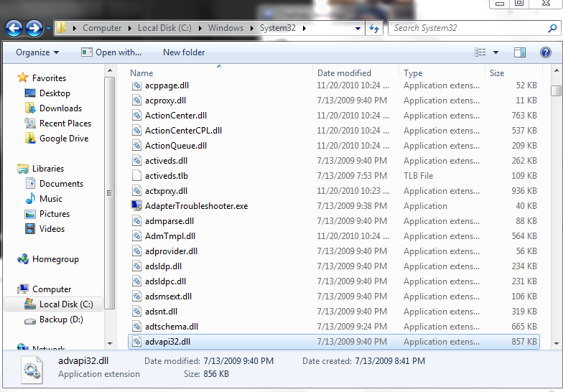This screenshot has height=392, width=563.
Task: Expand the arrow after Computer breadcrumb
Action: click(129, 28)
